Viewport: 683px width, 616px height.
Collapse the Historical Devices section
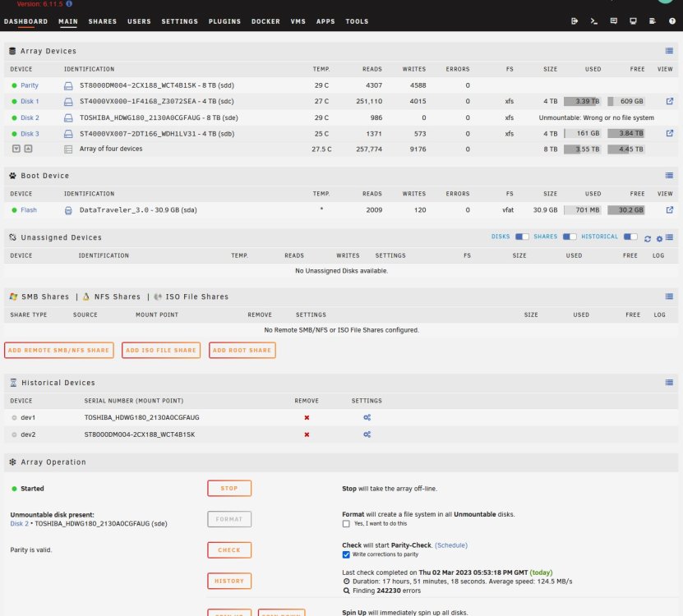[x=669, y=383]
